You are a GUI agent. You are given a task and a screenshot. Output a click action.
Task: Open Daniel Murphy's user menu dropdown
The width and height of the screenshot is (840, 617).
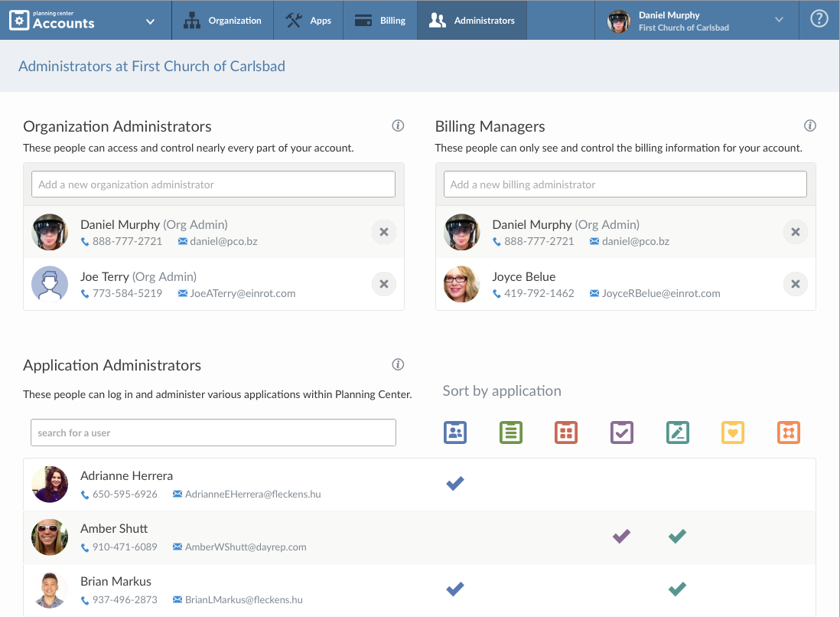point(779,20)
